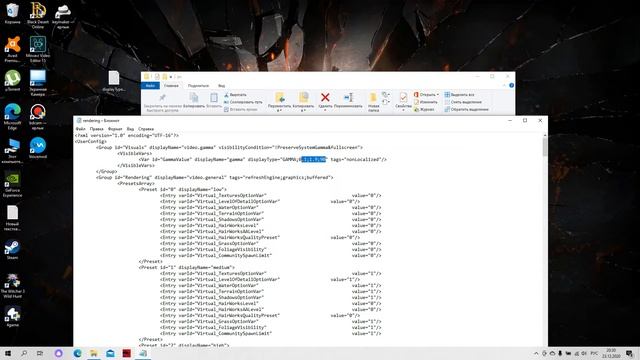This screenshot has height=360, width=640.
Task: Click the red Delete icon in Explorer ribbon
Action: 325,97
